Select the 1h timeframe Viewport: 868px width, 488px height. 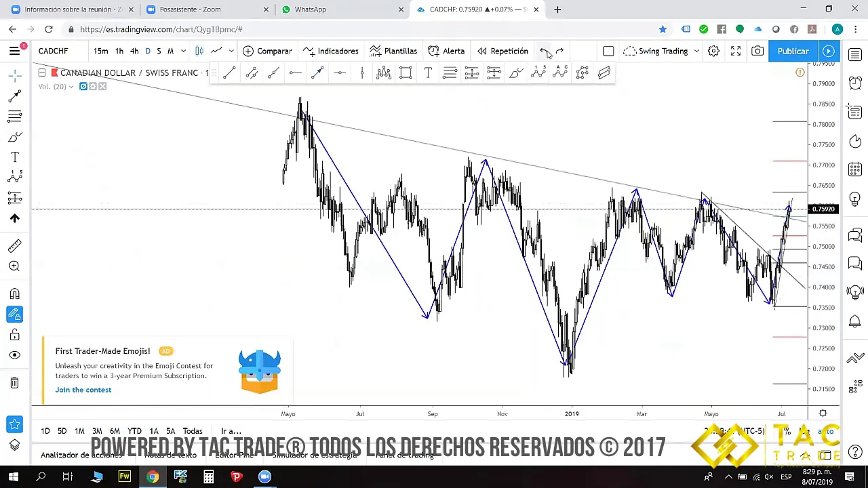119,51
